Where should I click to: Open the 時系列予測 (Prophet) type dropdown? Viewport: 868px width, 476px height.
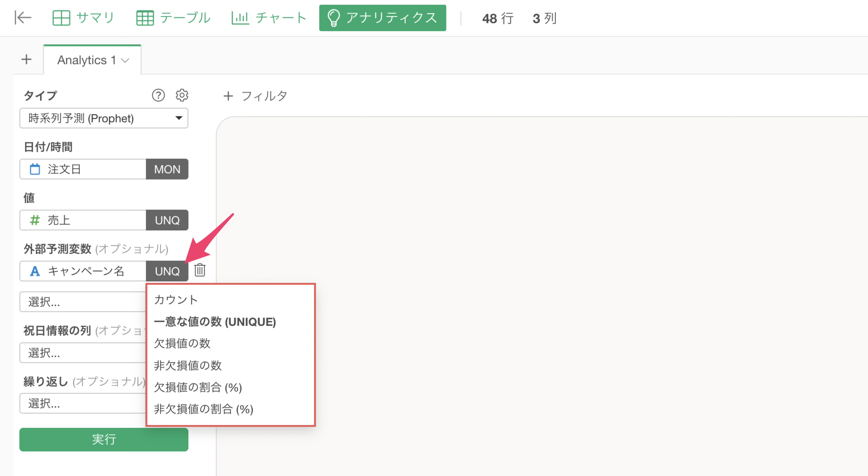[104, 118]
